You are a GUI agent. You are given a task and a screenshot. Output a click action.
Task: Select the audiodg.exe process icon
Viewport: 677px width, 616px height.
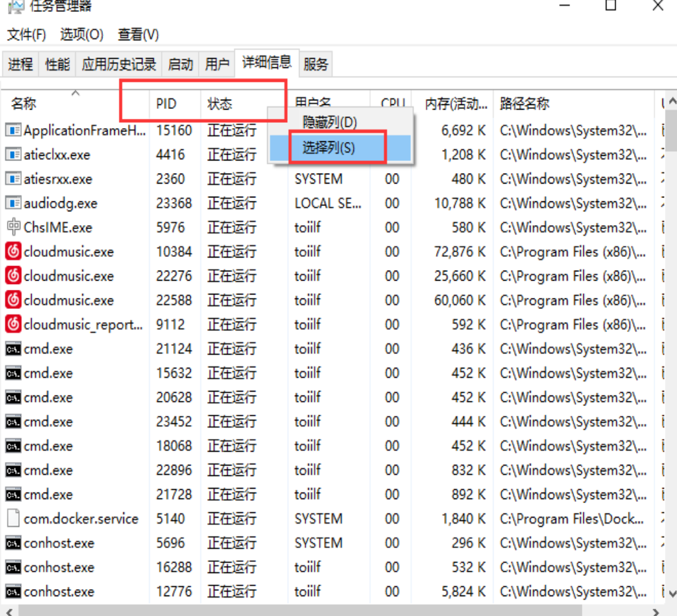point(13,203)
